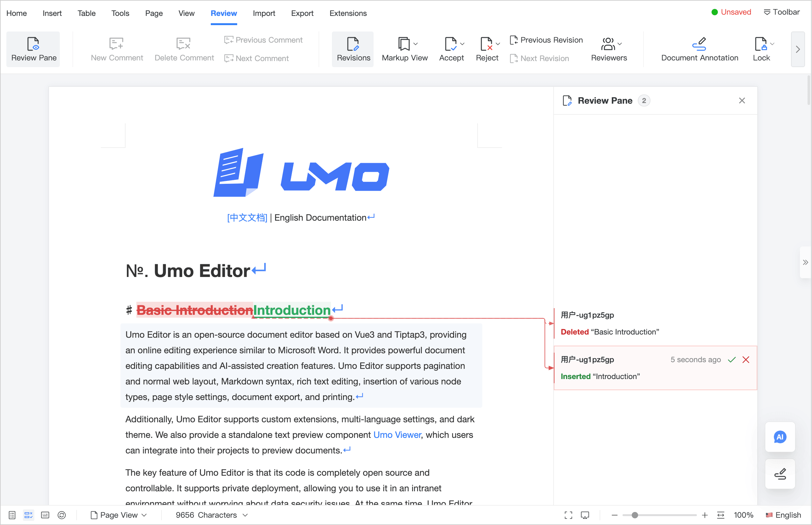Reject the Inserted Introduction revision X
This screenshot has width=812, height=525.
(746, 360)
